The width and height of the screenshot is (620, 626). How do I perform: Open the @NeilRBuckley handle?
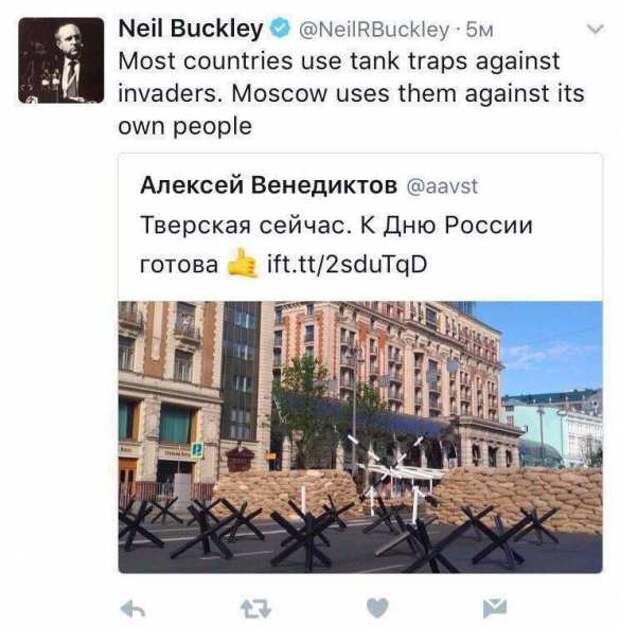374,30
